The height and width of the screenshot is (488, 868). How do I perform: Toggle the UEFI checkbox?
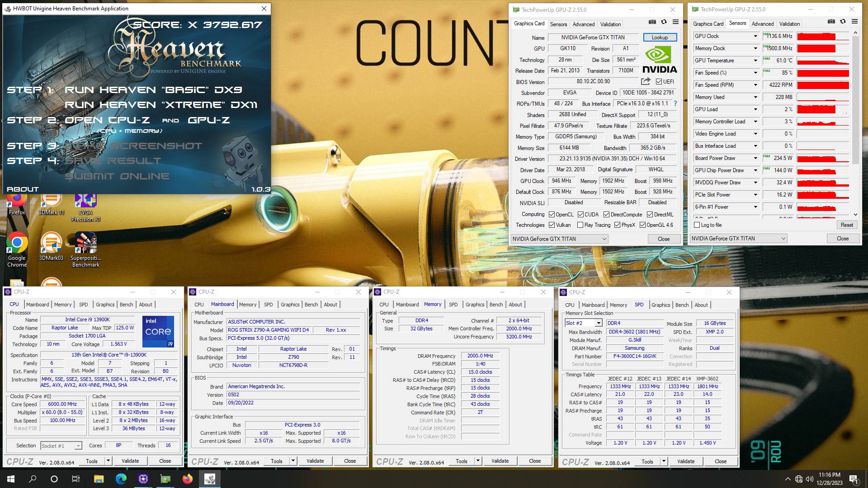point(659,82)
